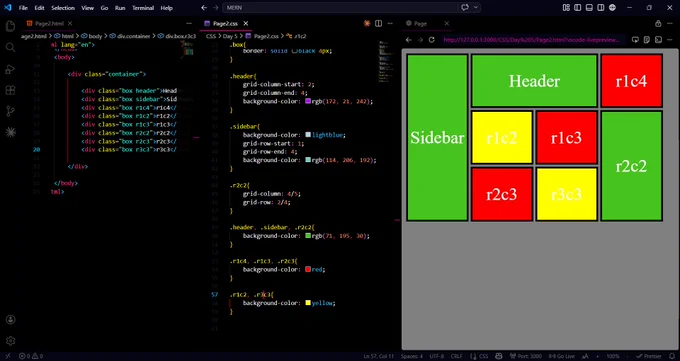Click the Header box in preview

pyautogui.click(x=534, y=81)
